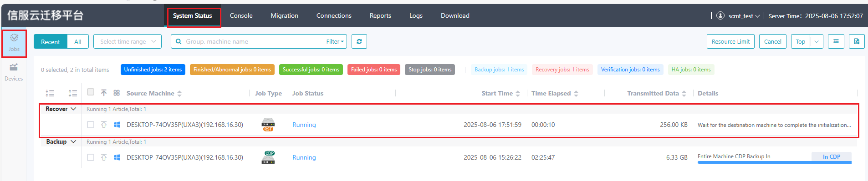Click the export report icon button
The image size is (868, 181).
[857, 41]
